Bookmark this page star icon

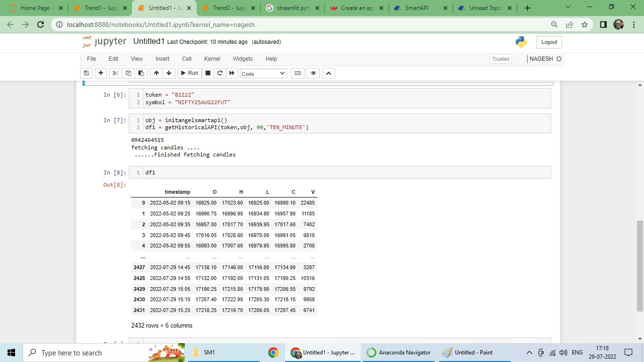coord(585,25)
